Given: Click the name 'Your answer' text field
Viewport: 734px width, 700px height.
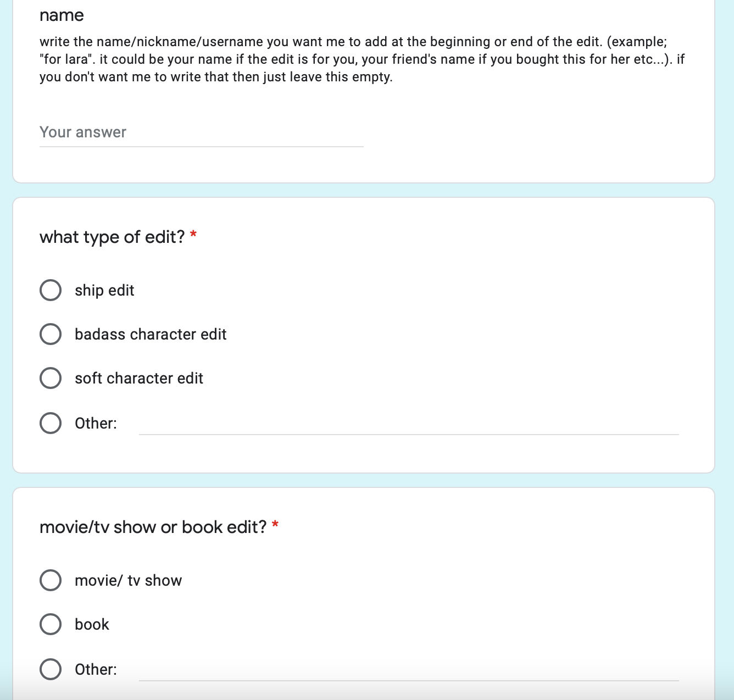Looking at the screenshot, I should click(x=201, y=132).
